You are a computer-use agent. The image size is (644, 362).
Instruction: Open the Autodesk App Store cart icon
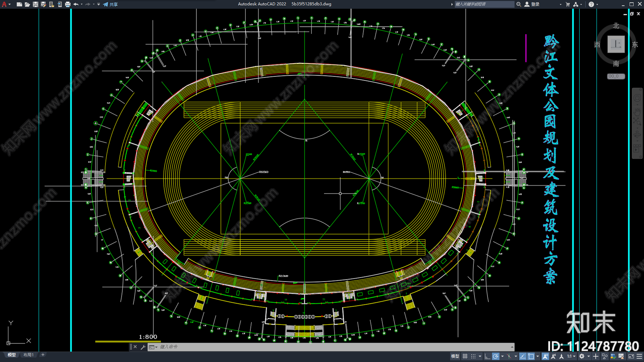click(568, 4)
